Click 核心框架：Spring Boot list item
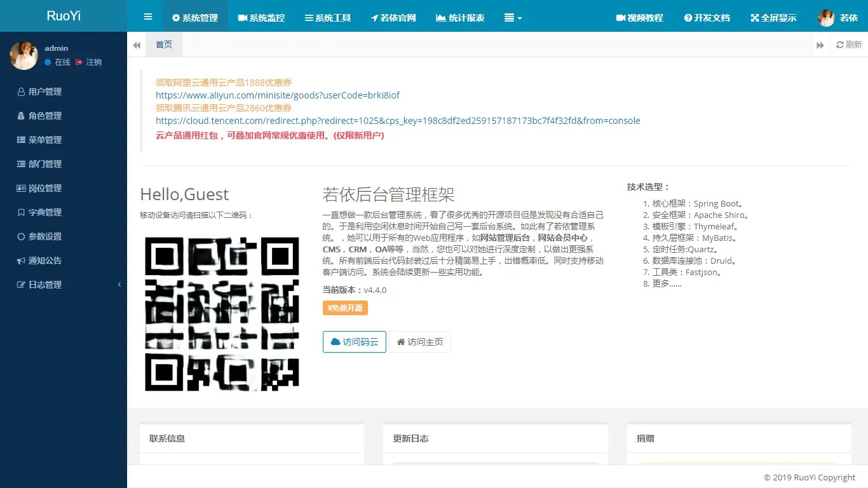The image size is (868, 488). click(x=698, y=204)
